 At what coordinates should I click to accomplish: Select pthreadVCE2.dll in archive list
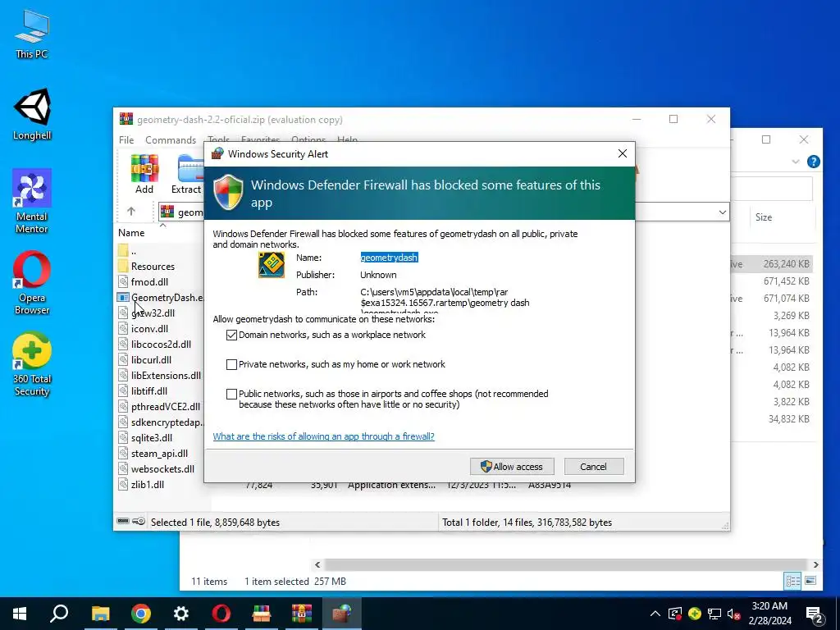coord(158,407)
